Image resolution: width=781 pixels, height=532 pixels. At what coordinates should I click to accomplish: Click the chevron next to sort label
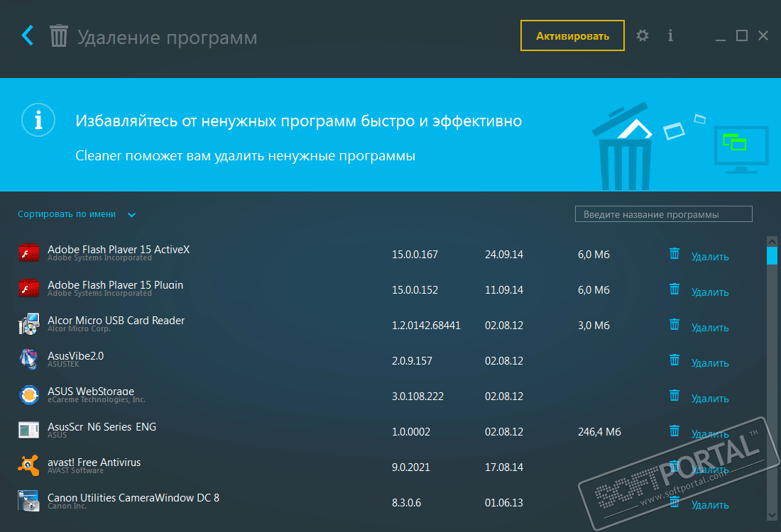131,215
